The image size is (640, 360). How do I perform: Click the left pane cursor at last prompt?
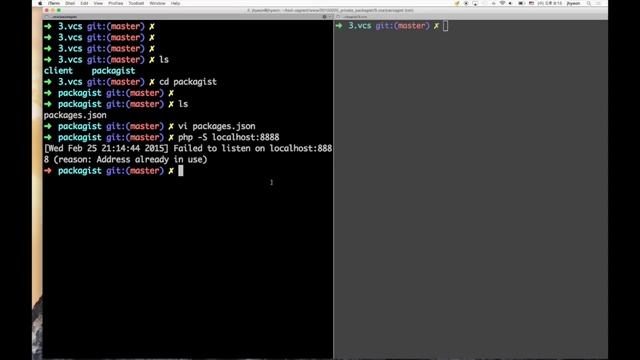click(x=181, y=171)
